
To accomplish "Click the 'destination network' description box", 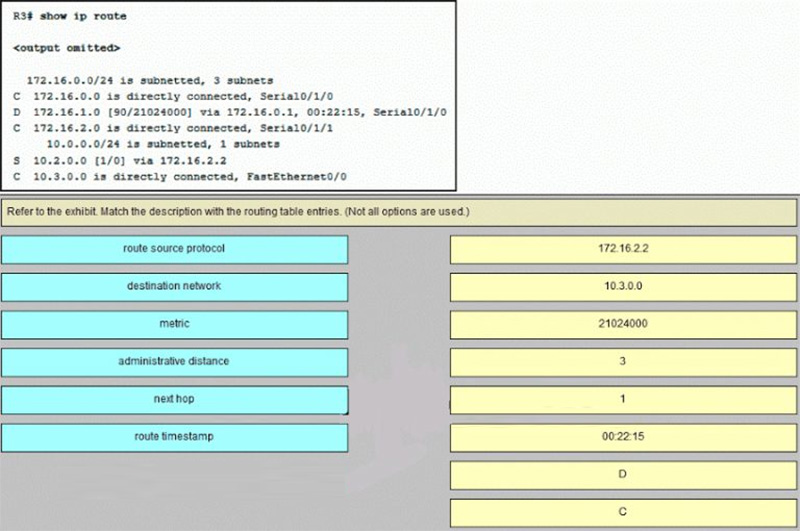I will coord(174,287).
